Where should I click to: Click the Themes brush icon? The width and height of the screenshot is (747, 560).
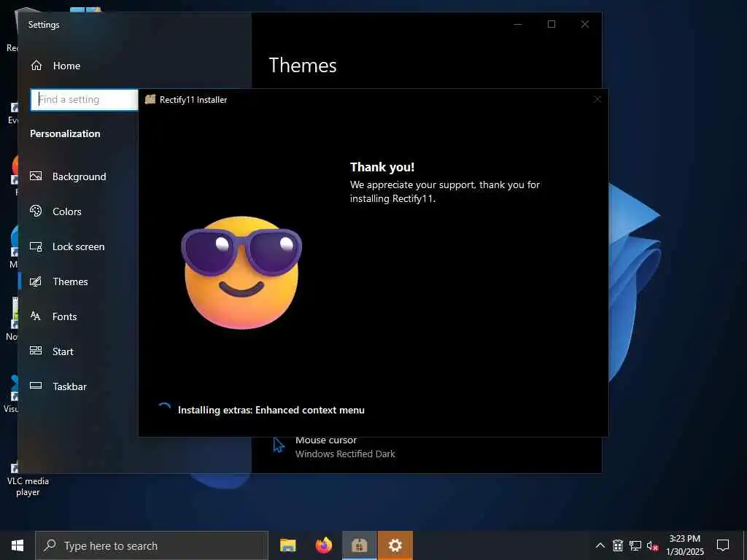36,281
